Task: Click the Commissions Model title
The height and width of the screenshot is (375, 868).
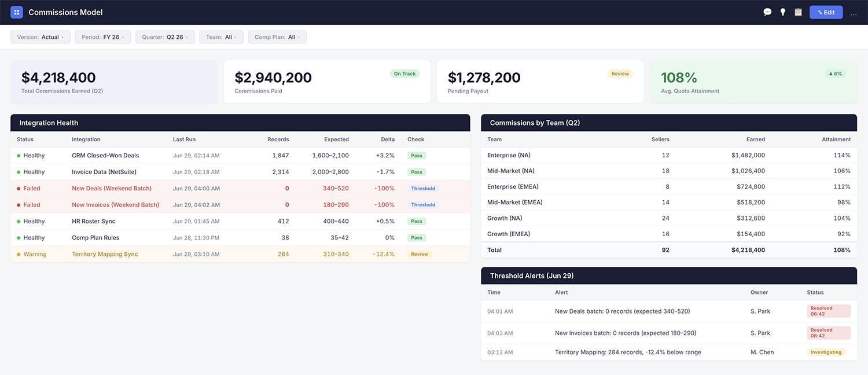Action: pyautogui.click(x=65, y=12)
